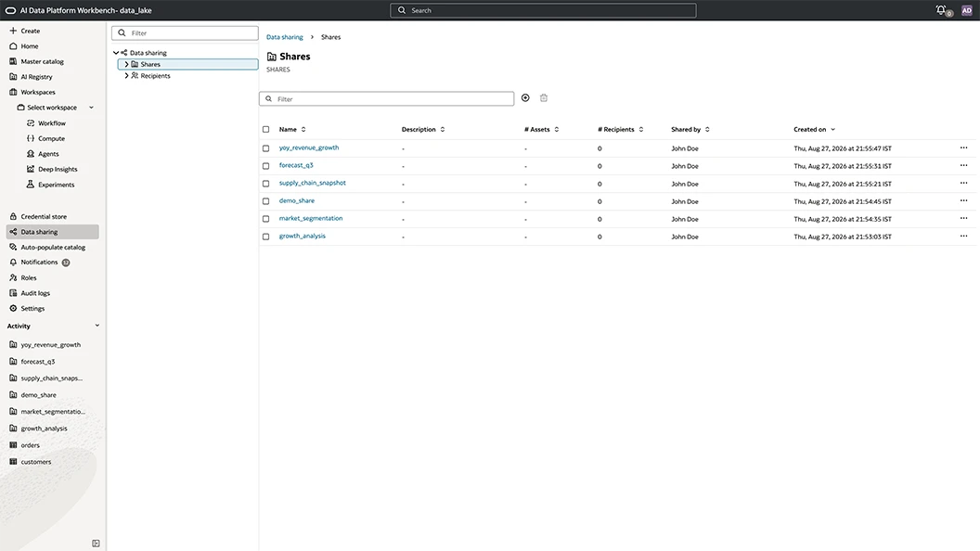980x551 pixels.
Task: Check the forecast_q3 row checkbox
Action: pos(265,166)
